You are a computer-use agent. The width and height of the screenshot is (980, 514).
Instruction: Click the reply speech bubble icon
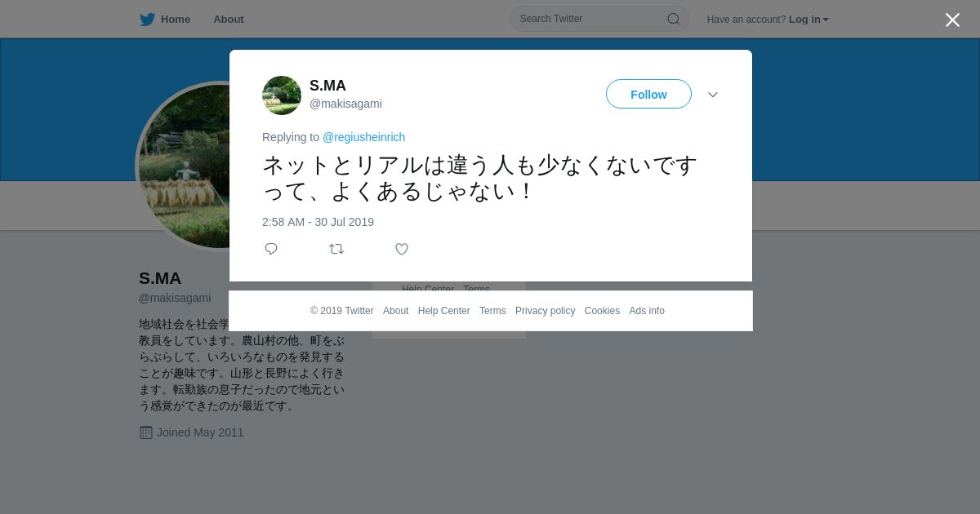pyautogui.click(x=271, y=249)
